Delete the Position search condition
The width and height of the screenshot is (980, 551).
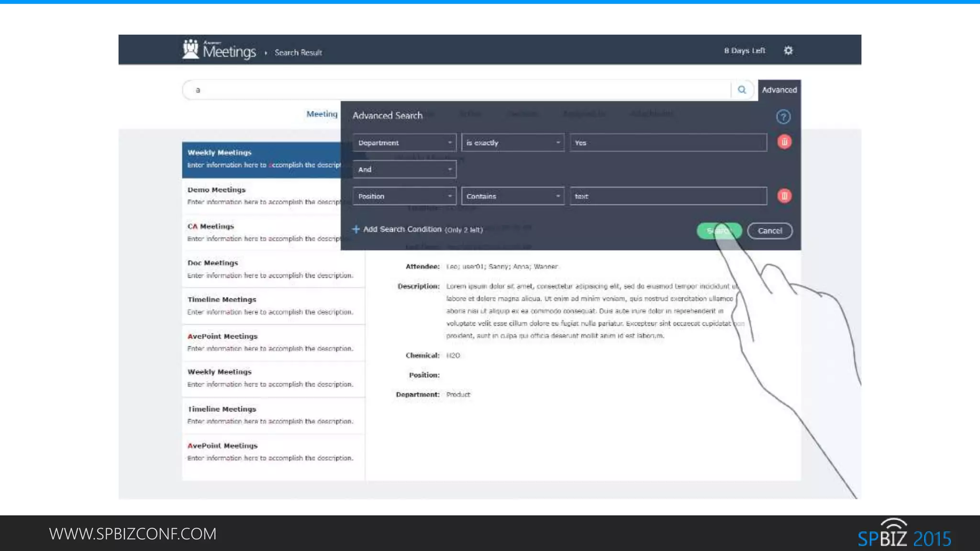[784, 196]
